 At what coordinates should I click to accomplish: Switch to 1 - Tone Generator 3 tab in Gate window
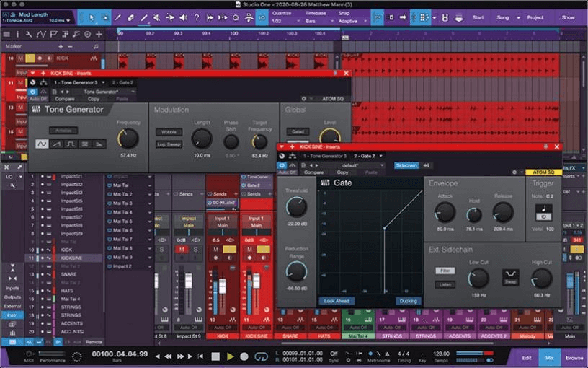click(x=325, y=156)
